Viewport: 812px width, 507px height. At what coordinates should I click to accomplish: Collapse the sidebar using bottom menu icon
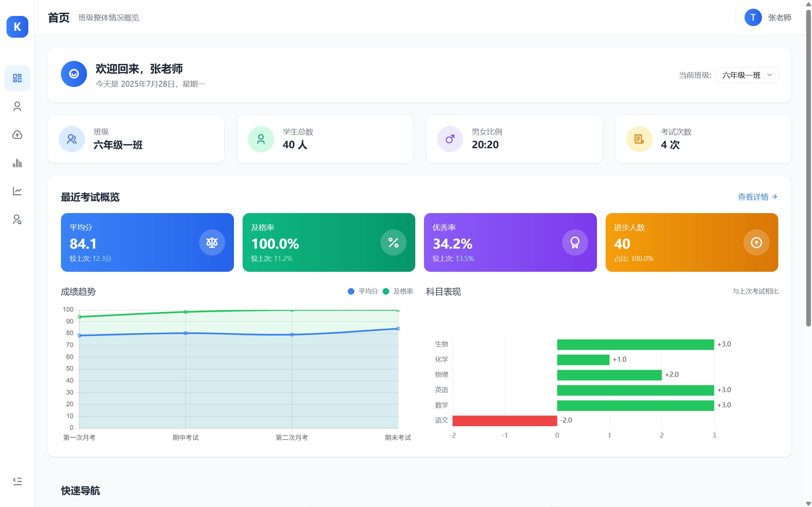tap(17, 481)
